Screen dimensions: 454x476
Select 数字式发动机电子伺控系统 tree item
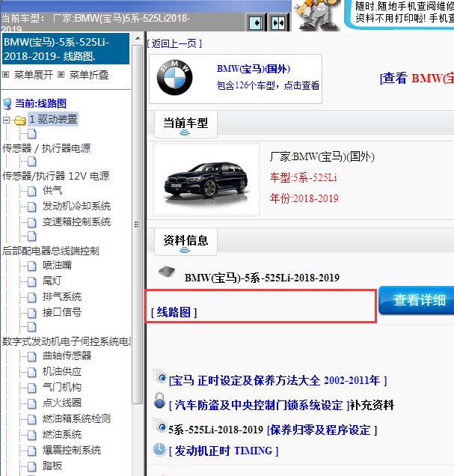pyautogui.click(x=67, y=341)
